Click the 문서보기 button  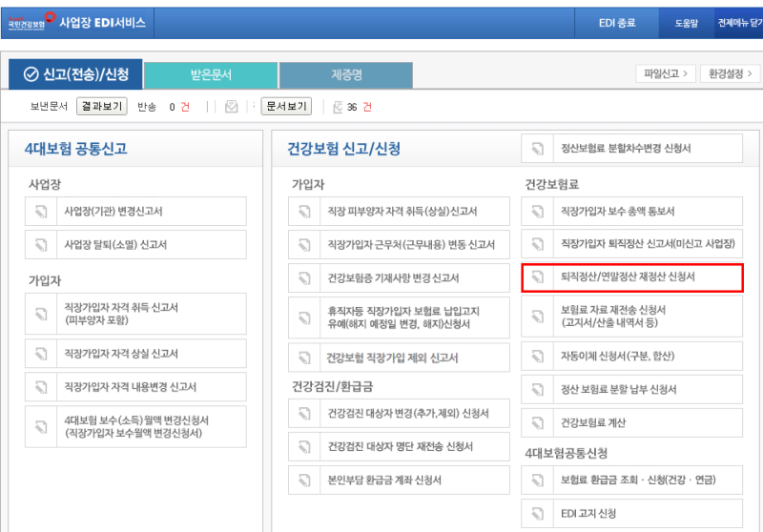click(x=286, y=106)
